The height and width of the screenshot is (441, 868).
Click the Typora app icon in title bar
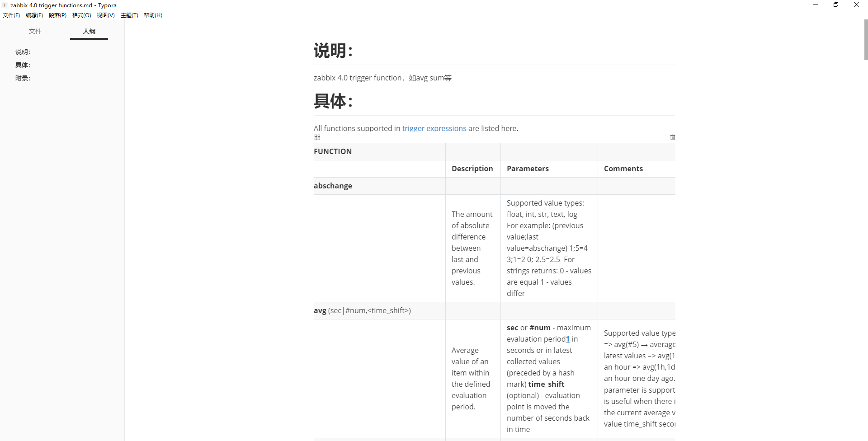[5, 5]
